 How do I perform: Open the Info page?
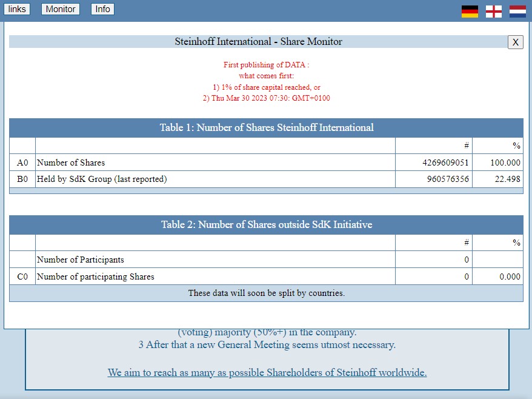point(102,8)
